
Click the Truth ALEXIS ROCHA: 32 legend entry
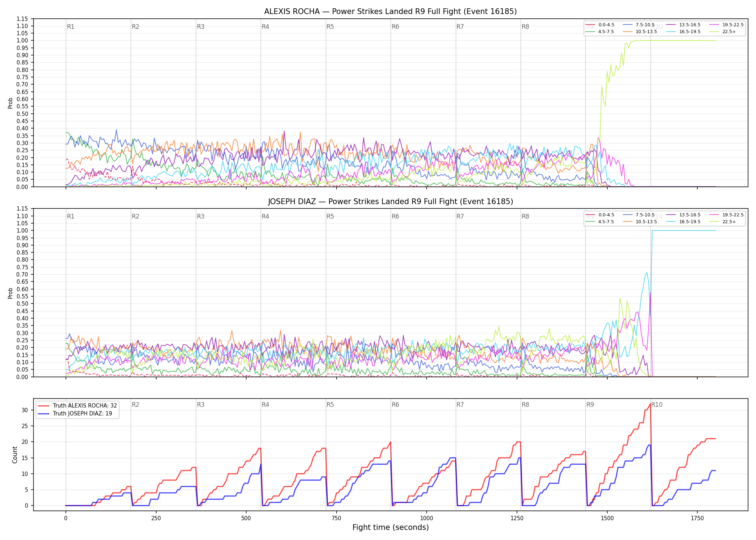pyautogui.click(x=77, y=406)
